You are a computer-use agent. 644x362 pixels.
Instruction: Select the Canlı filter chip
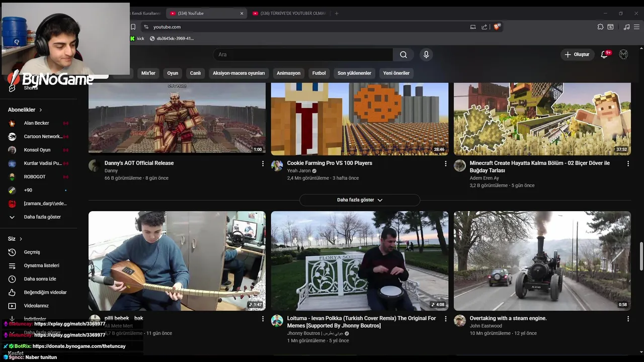pyautogui.click(x=195, y=73)
